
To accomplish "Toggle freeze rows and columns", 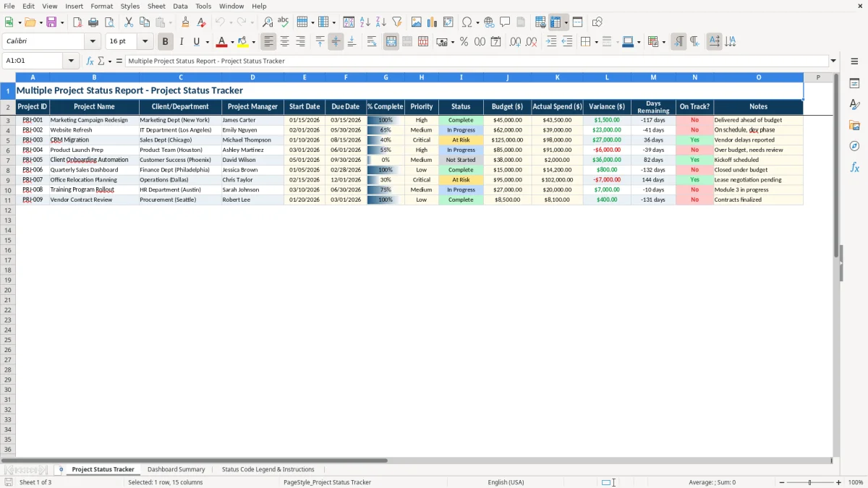I will [x=556, y=22].
